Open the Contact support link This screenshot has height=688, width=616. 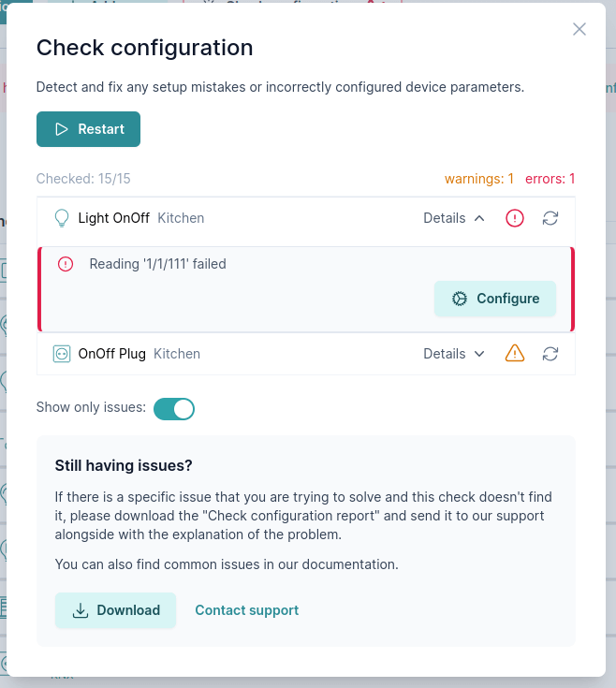(246, 610)
